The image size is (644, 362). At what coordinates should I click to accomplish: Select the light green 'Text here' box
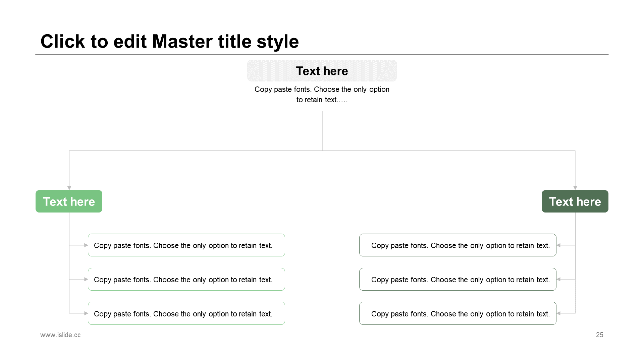click(69, 201)
